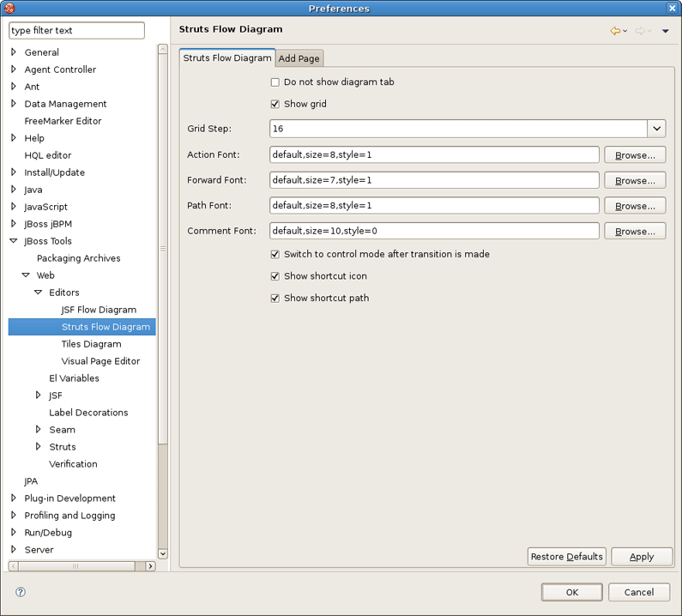Toggle Show shortcut icon checkbox
682x616 pixels.
(x=275, y=276)
